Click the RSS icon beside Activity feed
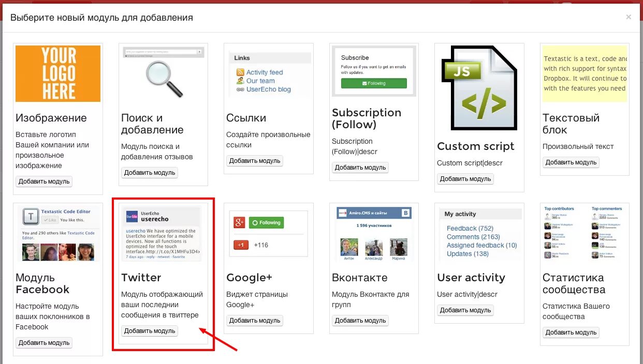 [x=240, y=72]
